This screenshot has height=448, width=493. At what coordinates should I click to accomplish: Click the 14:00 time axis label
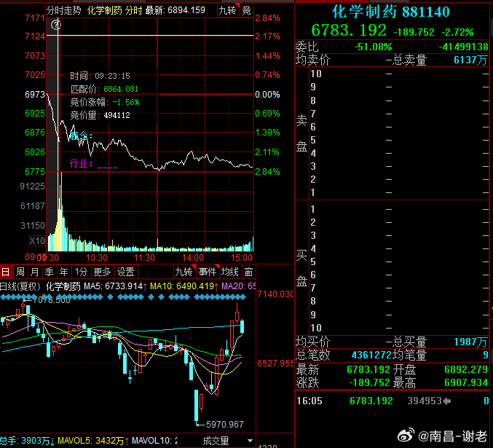pyautogui.click(x=193, y=258)
